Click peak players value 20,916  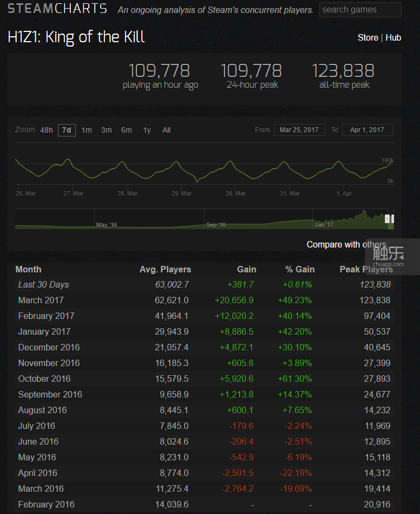pos(377,505)
